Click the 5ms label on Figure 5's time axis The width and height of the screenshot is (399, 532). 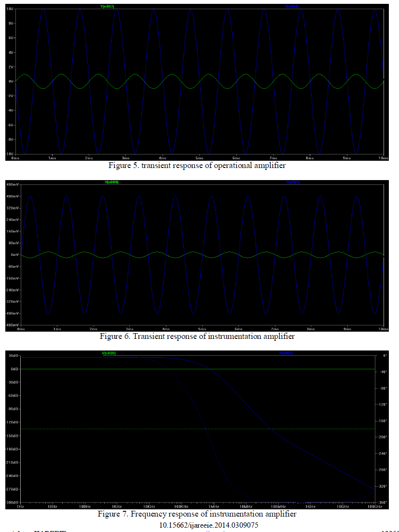pyautogui.click(x=199, y=158)
